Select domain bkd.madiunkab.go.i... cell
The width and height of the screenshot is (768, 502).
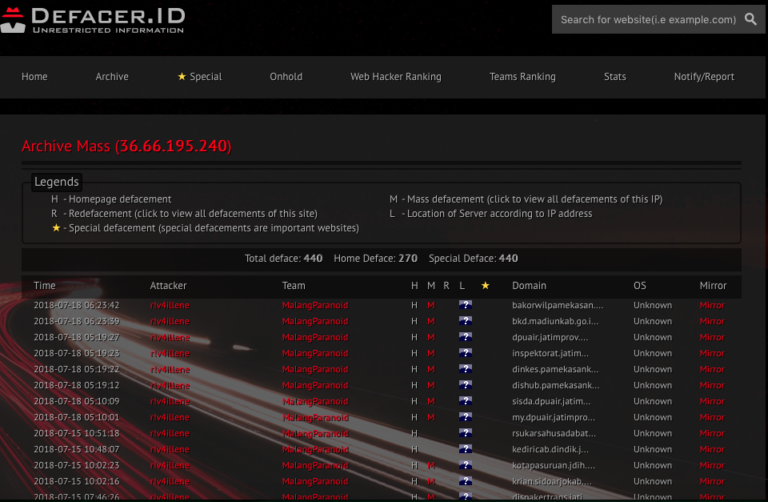pyautogui.click(x=555, y=321)
